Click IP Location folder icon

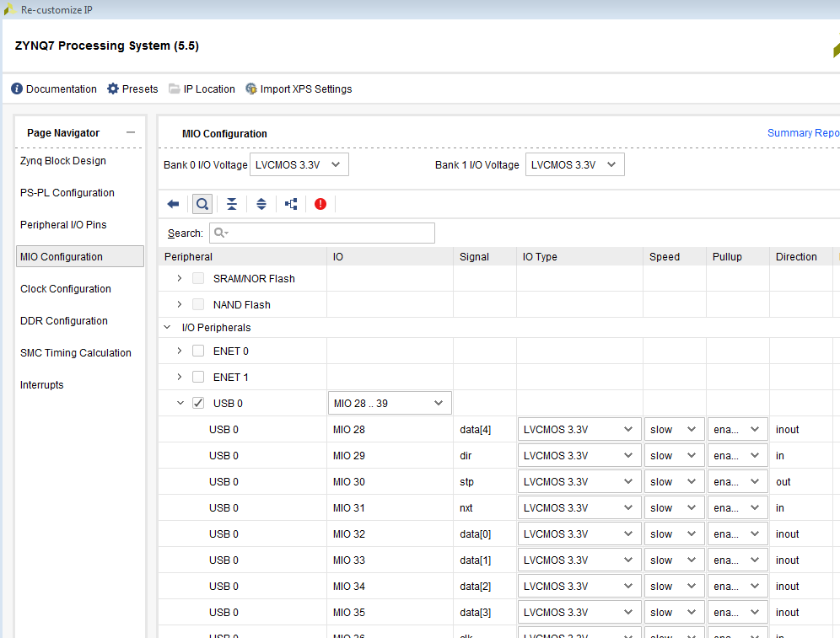point(174,88)
